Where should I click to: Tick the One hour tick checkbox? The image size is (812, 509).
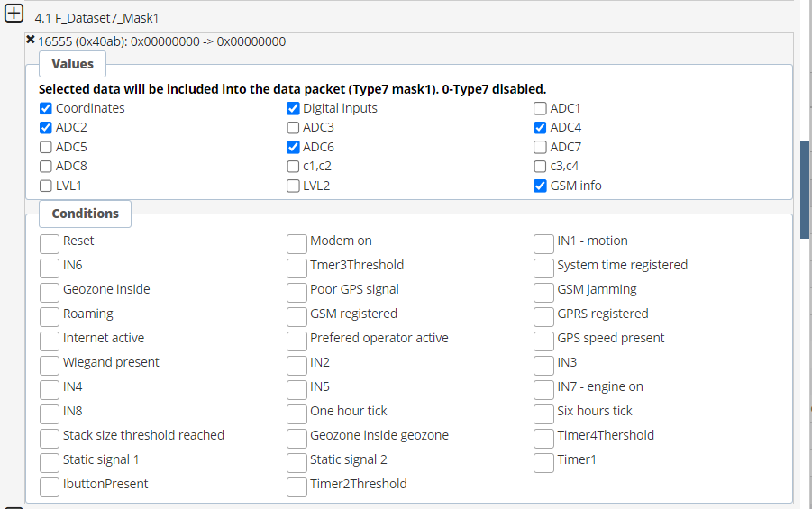click(x=297, y=414)
